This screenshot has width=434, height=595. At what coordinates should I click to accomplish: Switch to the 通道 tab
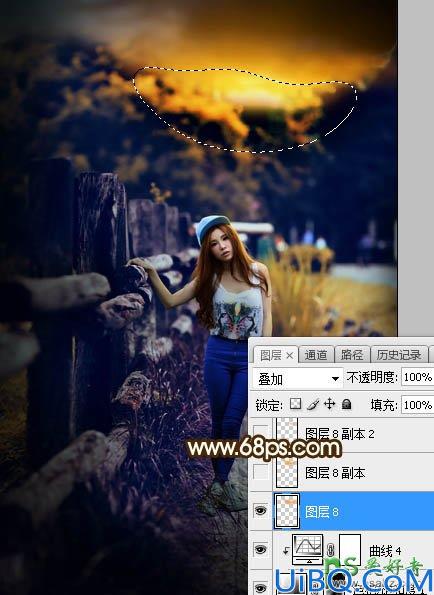316,355
